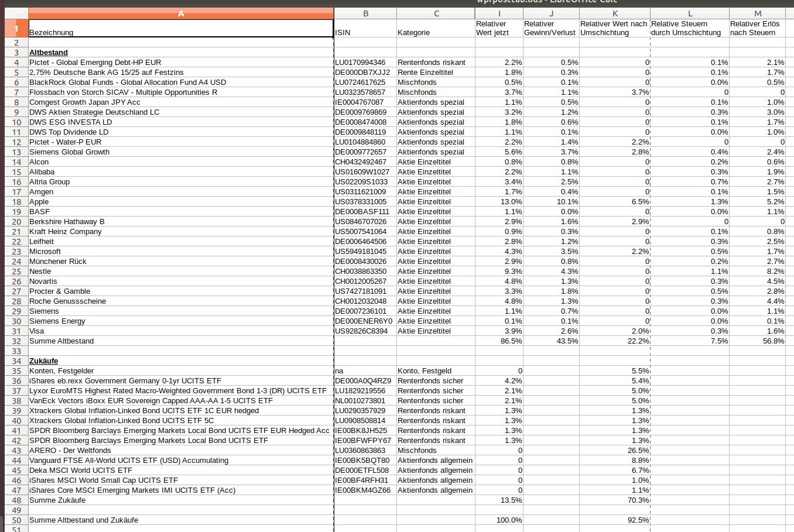Select the 'Konten, Festgelder' cell
This screenshot has width=794, height=532.
(181, 371)
